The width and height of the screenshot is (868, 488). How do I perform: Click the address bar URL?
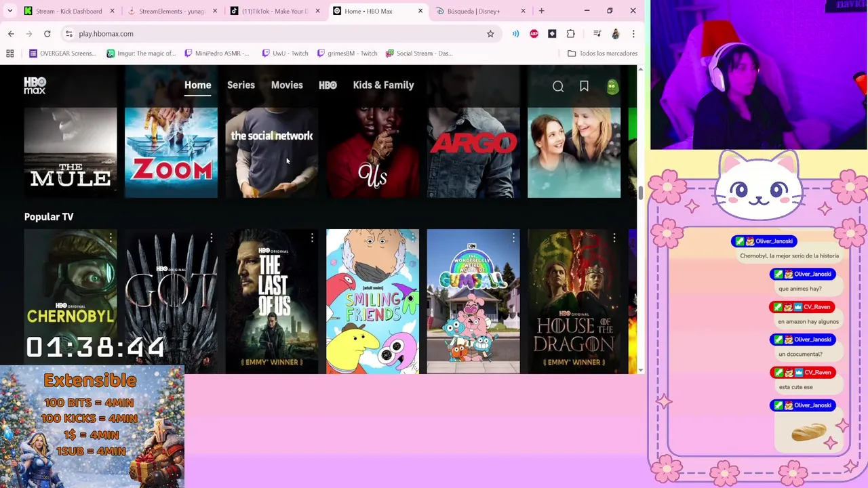106,33
